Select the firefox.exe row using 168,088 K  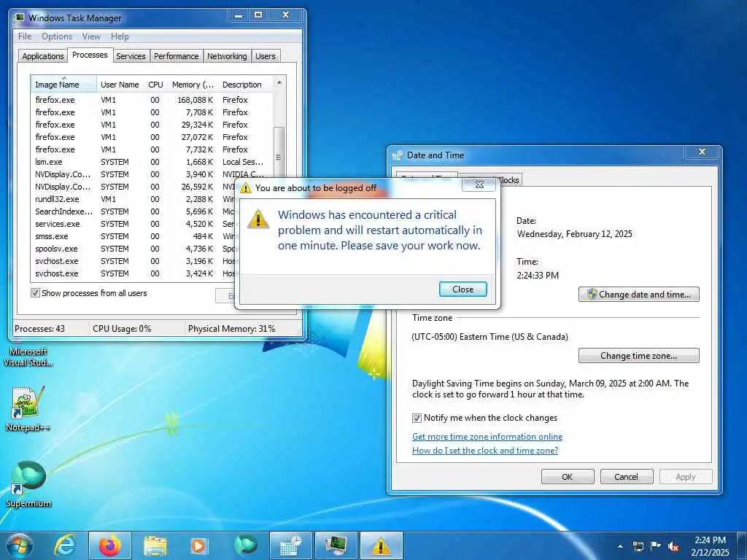point(152,100)
